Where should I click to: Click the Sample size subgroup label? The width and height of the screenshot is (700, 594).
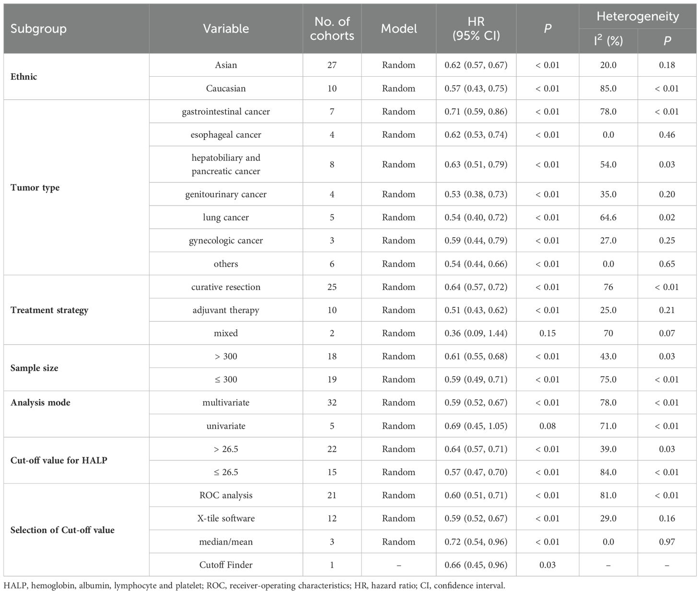pyautogui.click(x=35, y=368)
